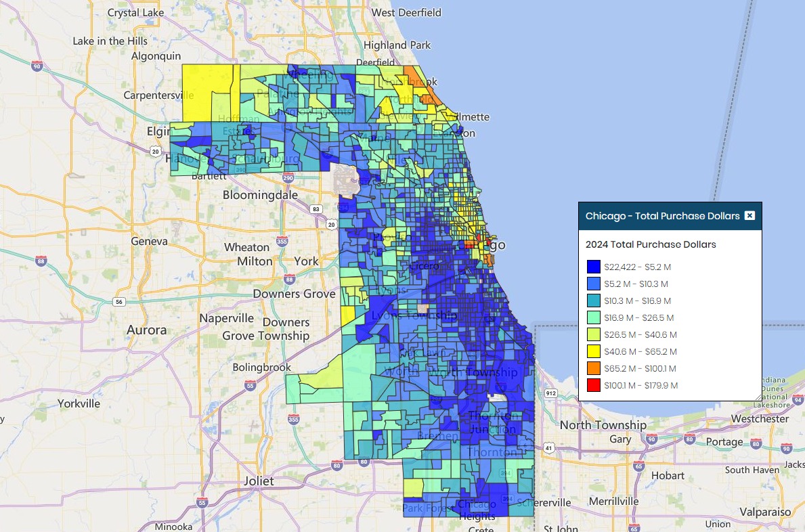Click the Hobart map label

(668, 476)
